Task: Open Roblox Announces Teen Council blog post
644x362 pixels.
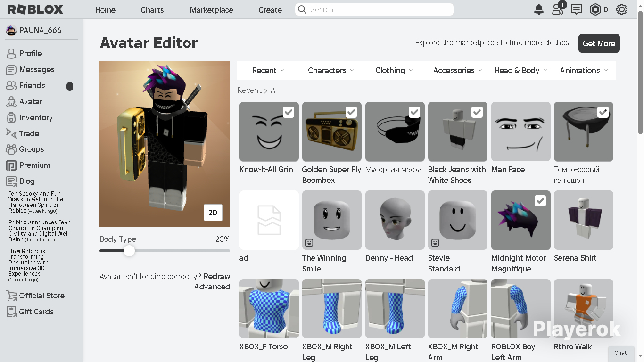Action: (40, 231)
